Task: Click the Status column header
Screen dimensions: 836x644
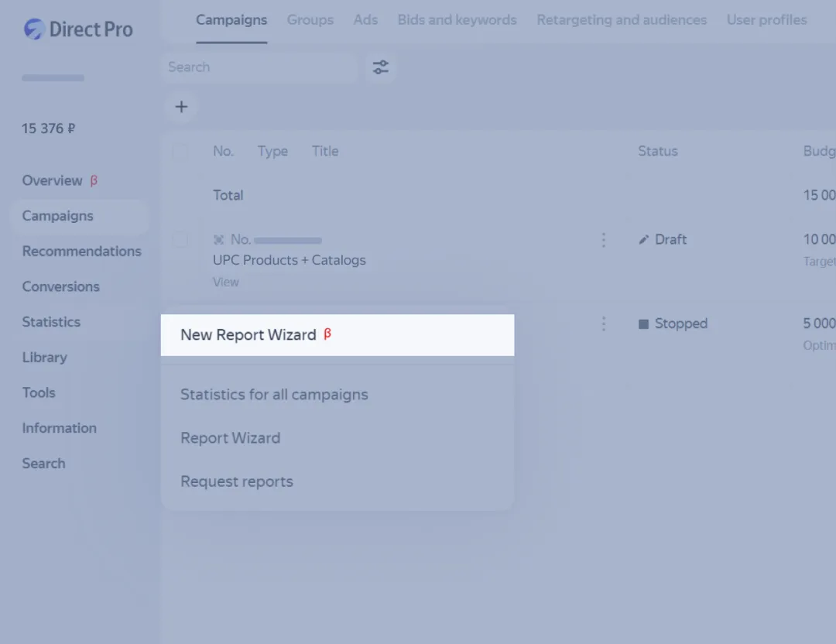Action: tap(658, 152)
